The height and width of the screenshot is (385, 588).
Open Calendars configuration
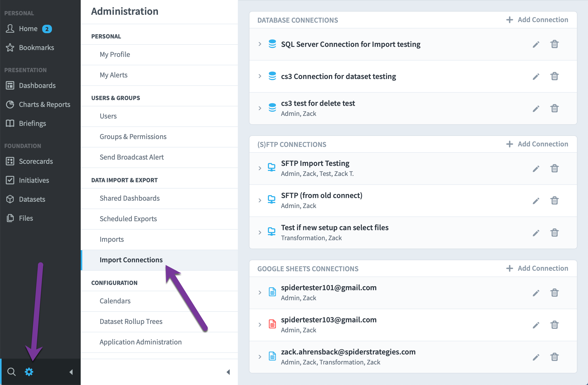pos(159,301)
